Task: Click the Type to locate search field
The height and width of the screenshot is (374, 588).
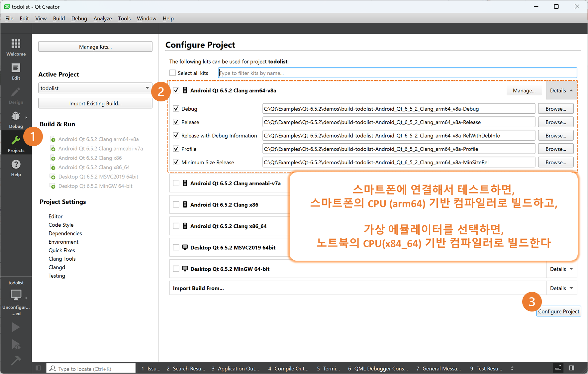Action: pos(91,368)
